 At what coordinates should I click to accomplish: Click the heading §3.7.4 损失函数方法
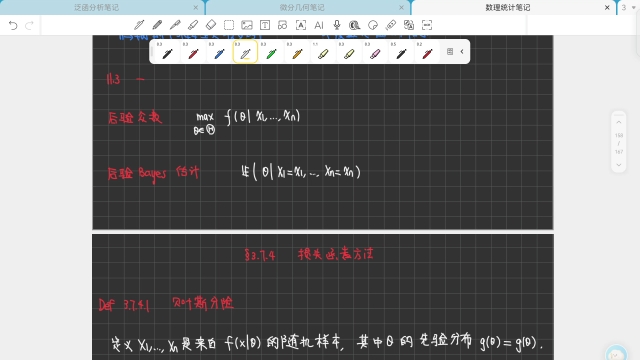(309, 255)
